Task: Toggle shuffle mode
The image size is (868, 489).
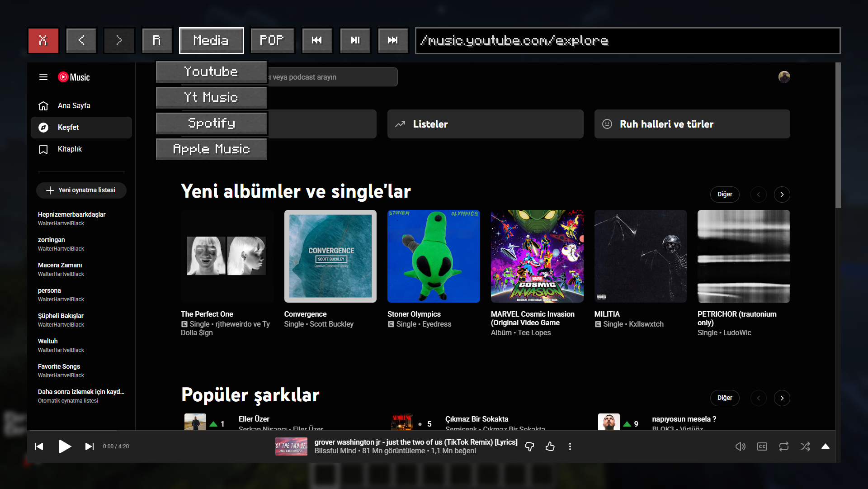Action: pos(805,446)
